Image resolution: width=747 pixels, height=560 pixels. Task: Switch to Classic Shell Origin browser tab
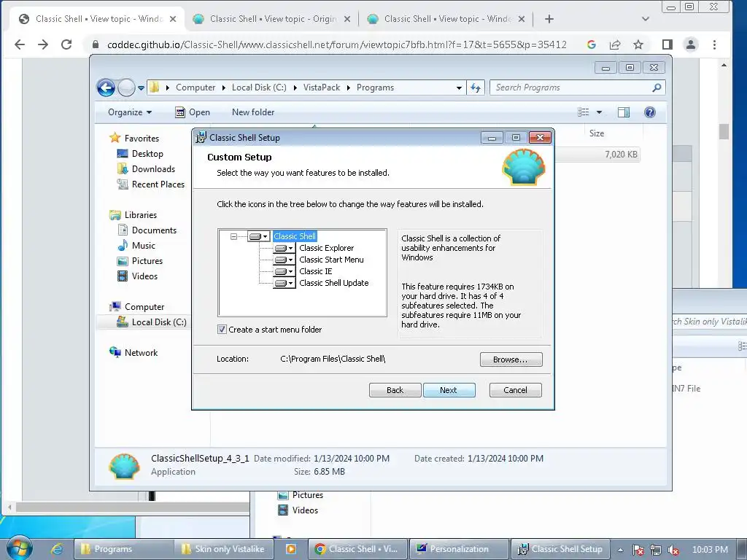tap(273, 19)
